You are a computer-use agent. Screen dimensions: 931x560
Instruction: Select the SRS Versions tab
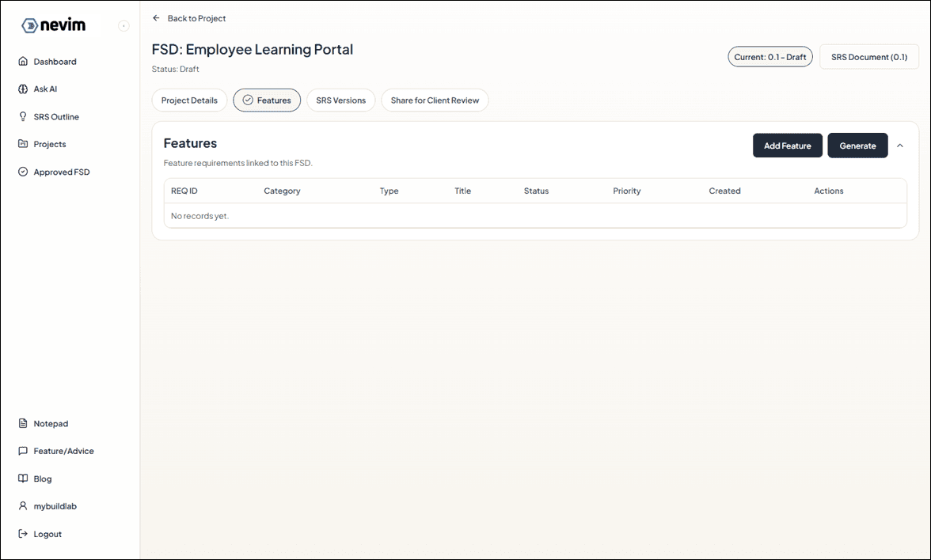(x=340, y=100)
